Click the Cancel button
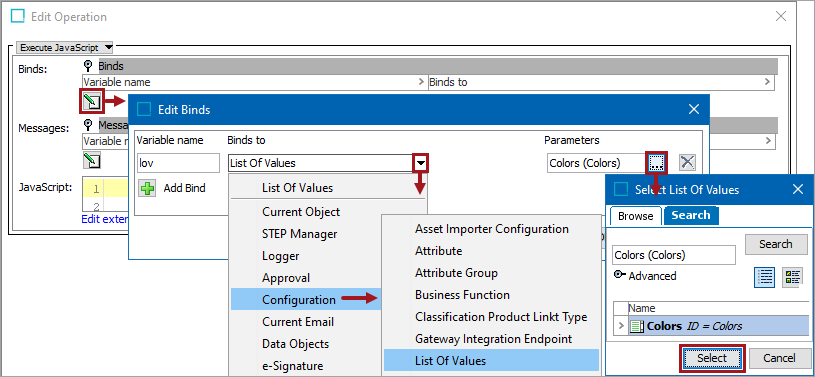This screenshot has height=377, width=815. point(779,358)
